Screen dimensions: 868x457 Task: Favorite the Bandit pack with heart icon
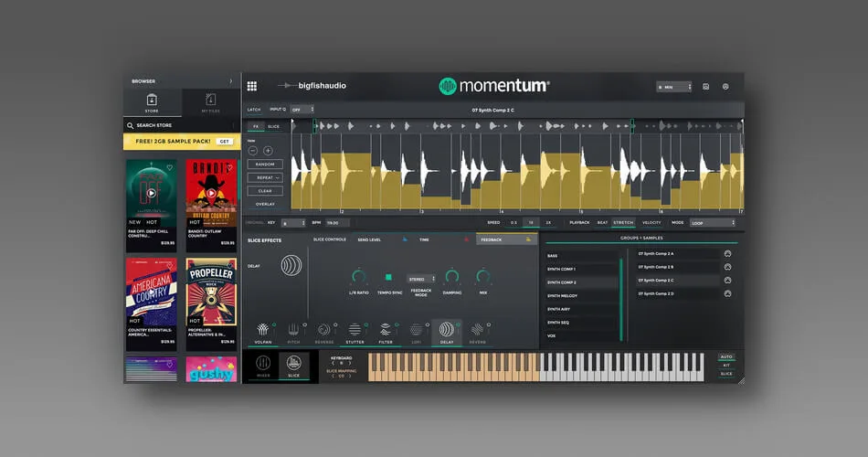229,166
